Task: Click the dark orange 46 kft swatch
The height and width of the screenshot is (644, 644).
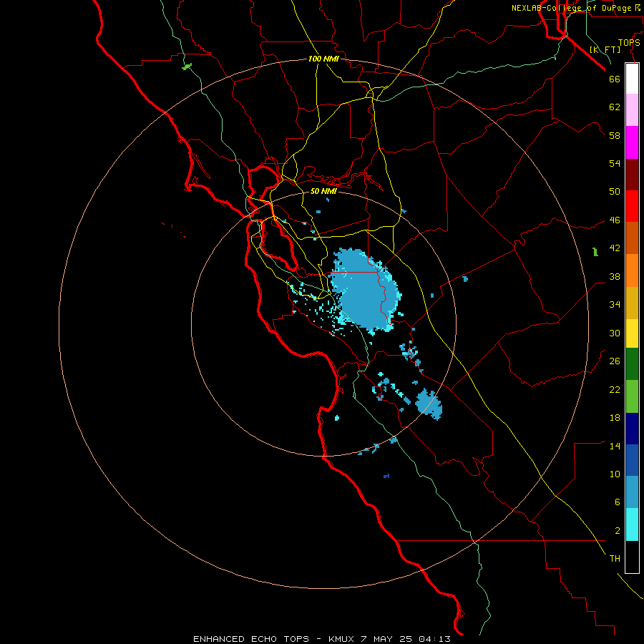Action: pos(632,238)
